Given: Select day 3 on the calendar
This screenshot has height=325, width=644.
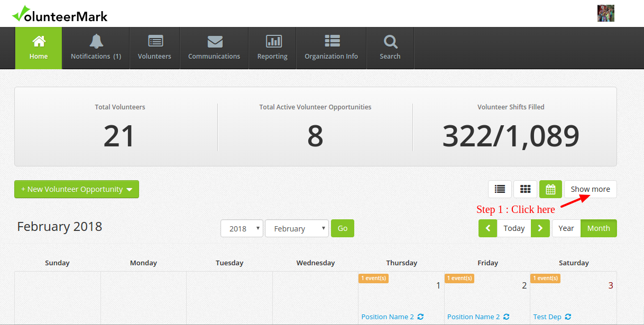Looking at the screenshot, I should click(611, 286).
